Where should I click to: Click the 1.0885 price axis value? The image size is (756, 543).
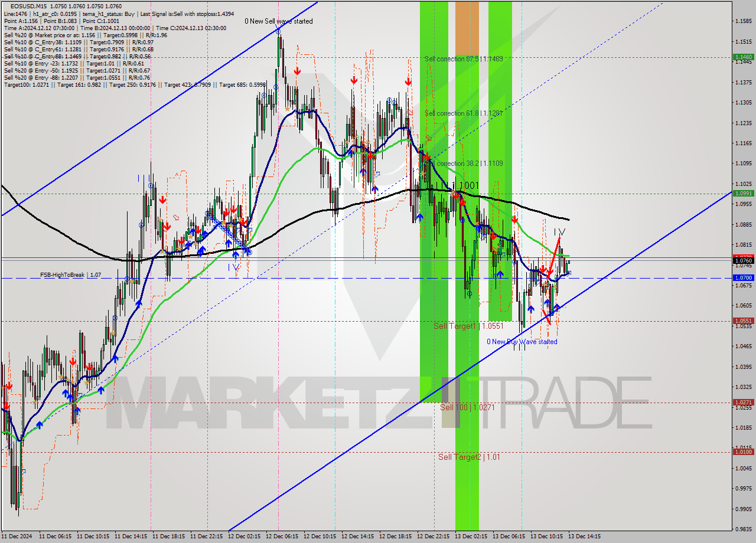pos(743,224)
